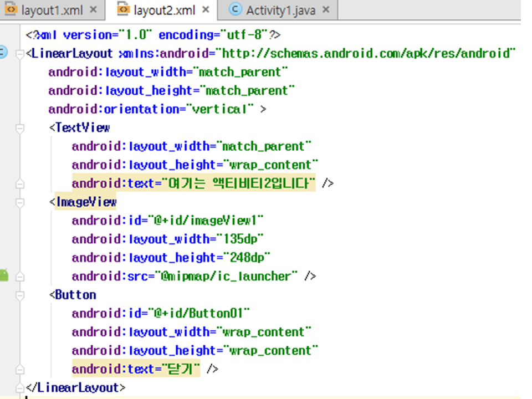Click the class icon on Activity1.java tab
The width and height of the screenshot is (532, 399).
(236, 10)
